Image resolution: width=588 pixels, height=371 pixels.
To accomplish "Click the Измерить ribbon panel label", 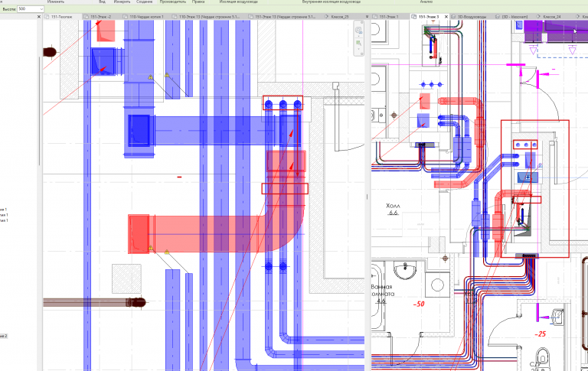I will tap(122, 2).
